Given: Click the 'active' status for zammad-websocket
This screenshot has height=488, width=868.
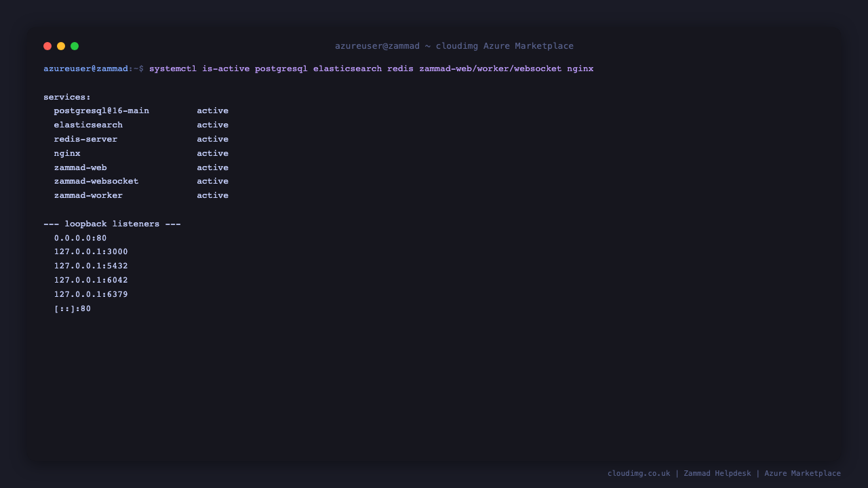Looking at the screenshot, I should [213, 182].
